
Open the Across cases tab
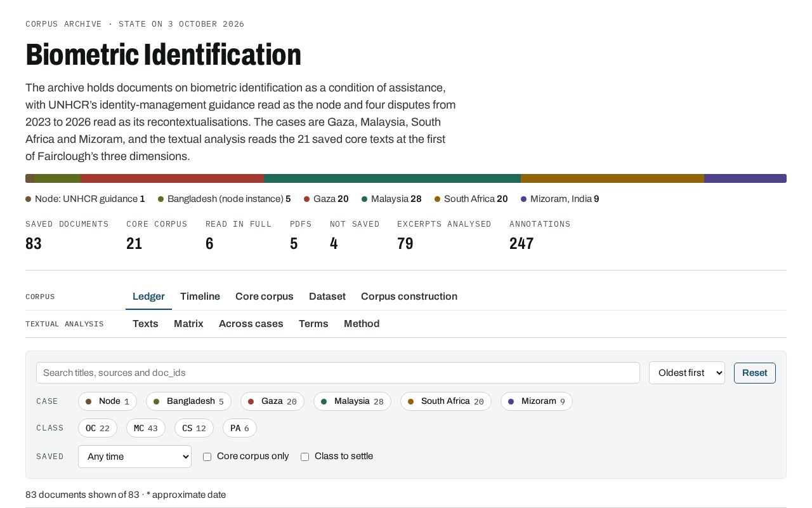[251, 324]
